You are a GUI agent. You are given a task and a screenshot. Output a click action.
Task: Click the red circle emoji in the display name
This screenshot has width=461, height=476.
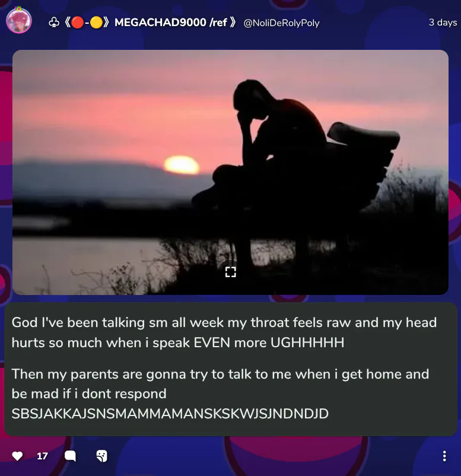(78, 23)
